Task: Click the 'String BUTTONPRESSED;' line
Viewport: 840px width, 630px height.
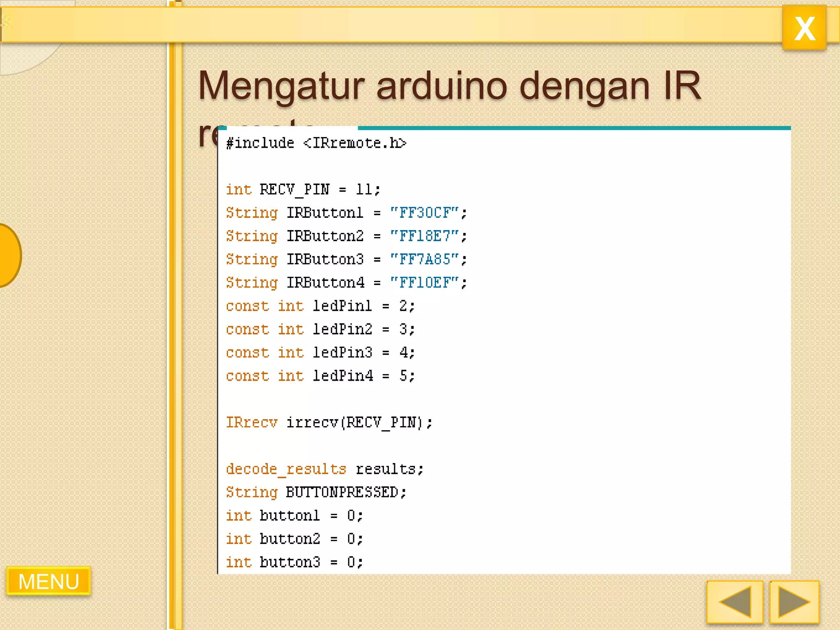Action: [x=316, y=492]
